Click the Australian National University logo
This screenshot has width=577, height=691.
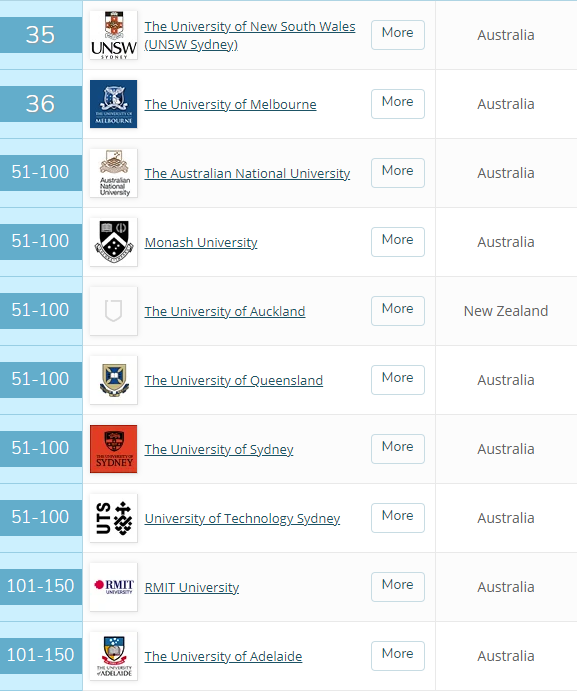pos(113,173)
